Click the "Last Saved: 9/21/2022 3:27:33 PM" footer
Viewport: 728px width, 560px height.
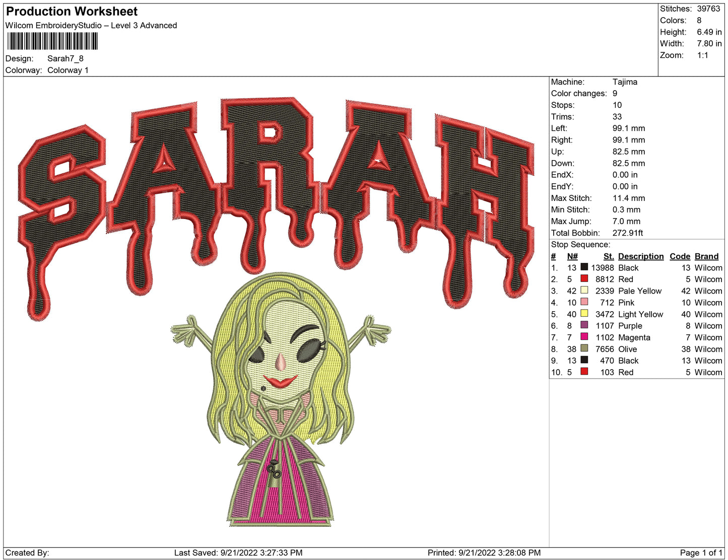(x=238, y=552)
